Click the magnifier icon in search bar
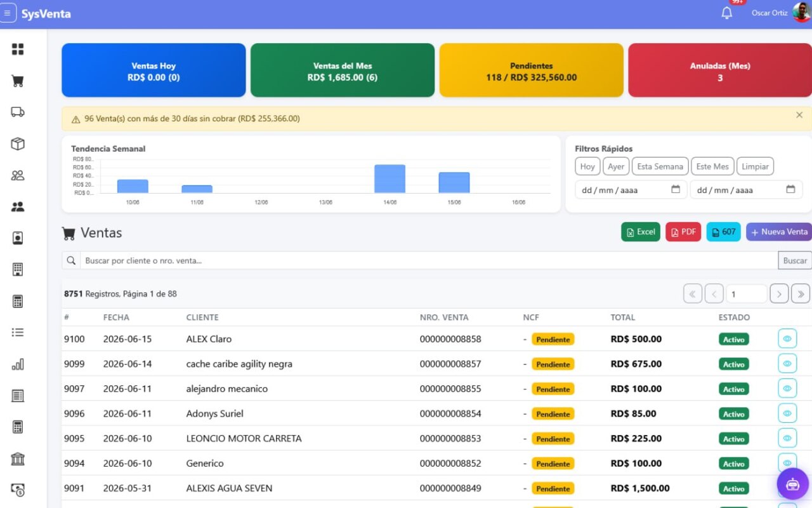 (x=71, y=260)
